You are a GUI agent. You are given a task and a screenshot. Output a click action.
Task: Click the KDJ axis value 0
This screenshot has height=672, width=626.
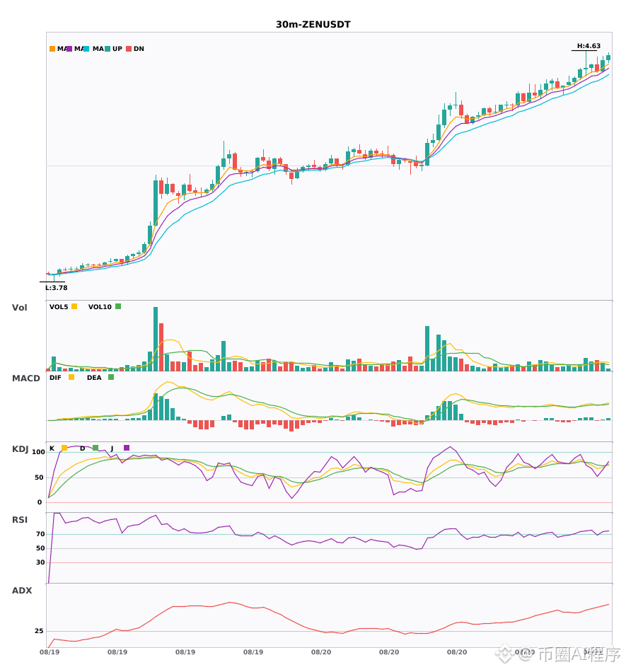click(40, 502)
